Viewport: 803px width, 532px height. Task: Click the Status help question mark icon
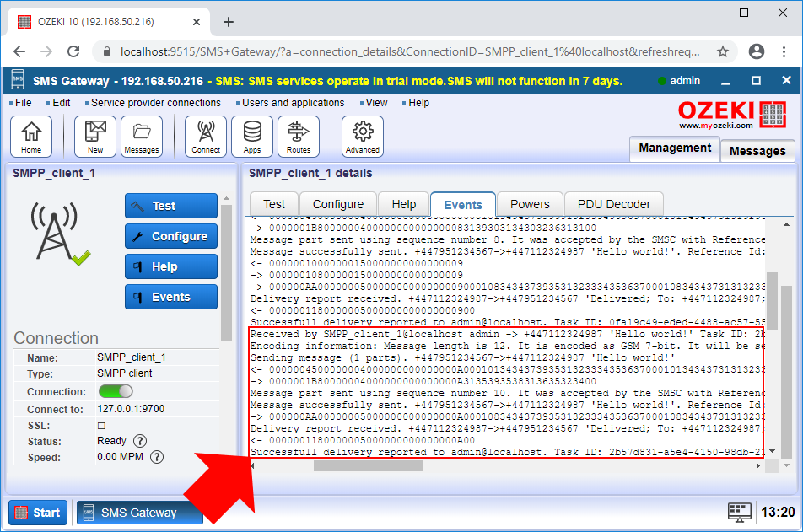140,441
